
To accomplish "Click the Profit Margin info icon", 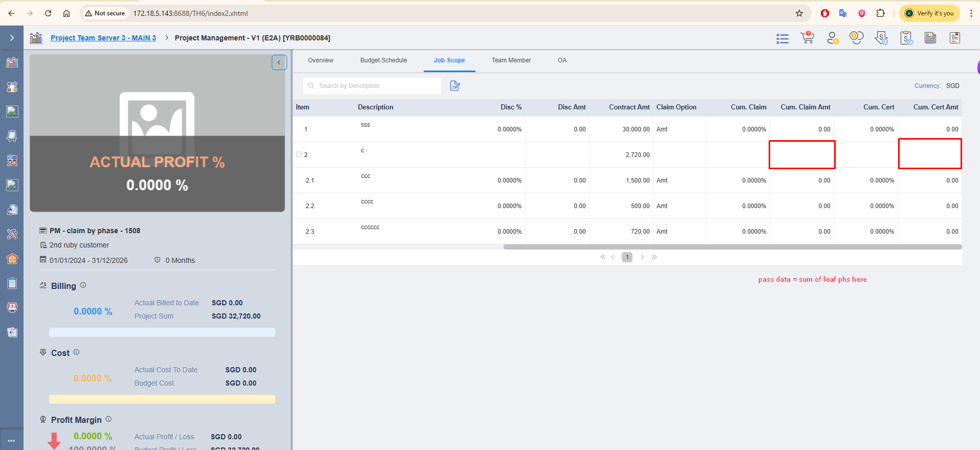I will 108,419.
